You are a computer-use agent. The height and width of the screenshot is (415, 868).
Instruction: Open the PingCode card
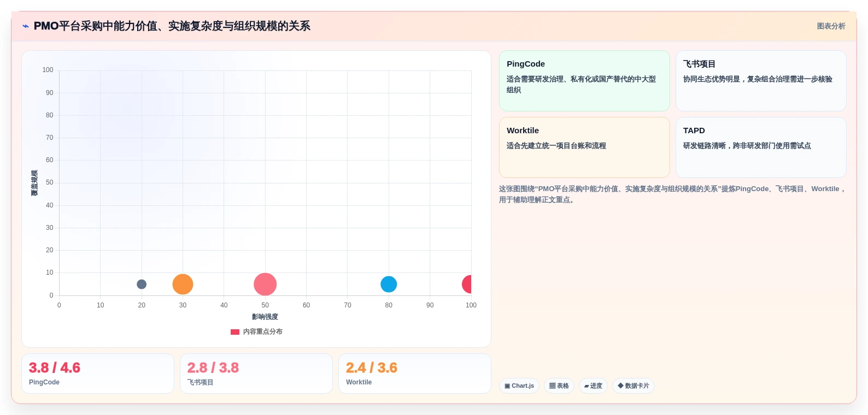pyautogui.click(x=584, y=81)
